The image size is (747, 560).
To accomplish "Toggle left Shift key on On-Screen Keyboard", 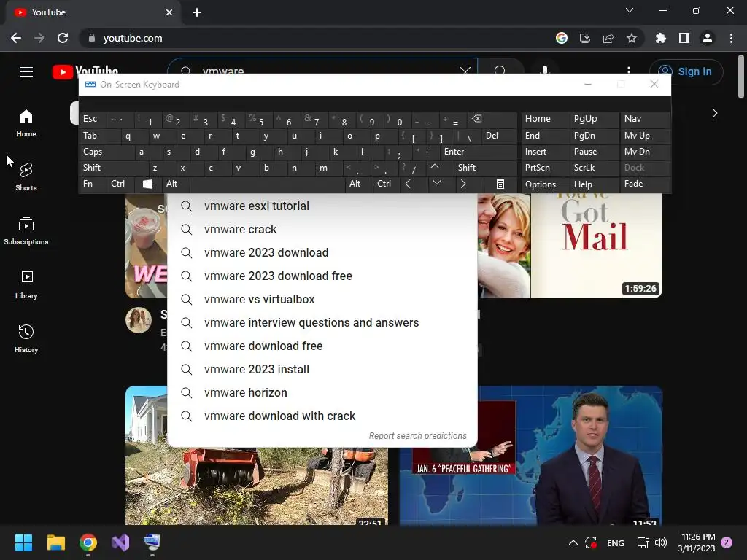I will [x=113, y=168].
